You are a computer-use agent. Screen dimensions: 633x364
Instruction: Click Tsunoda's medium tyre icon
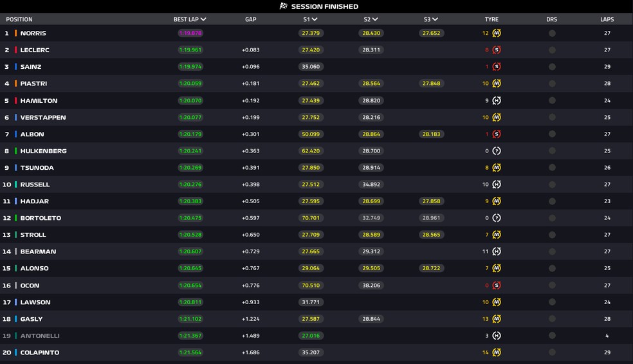(x=497, y=167)
